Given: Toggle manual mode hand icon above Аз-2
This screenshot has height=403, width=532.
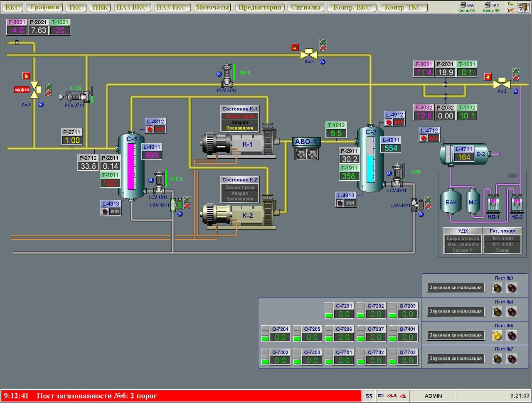Looking at the screenshot, I should 488,77.
